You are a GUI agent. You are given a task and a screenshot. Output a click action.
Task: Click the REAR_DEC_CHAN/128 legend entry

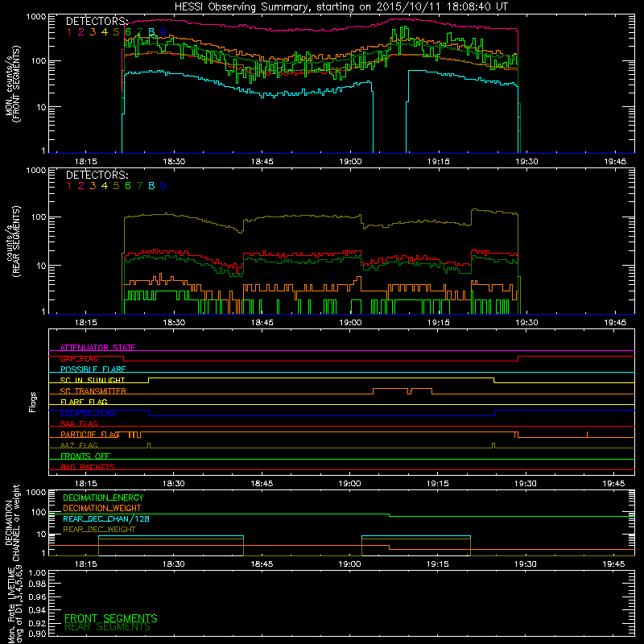[x=106, y=519]
